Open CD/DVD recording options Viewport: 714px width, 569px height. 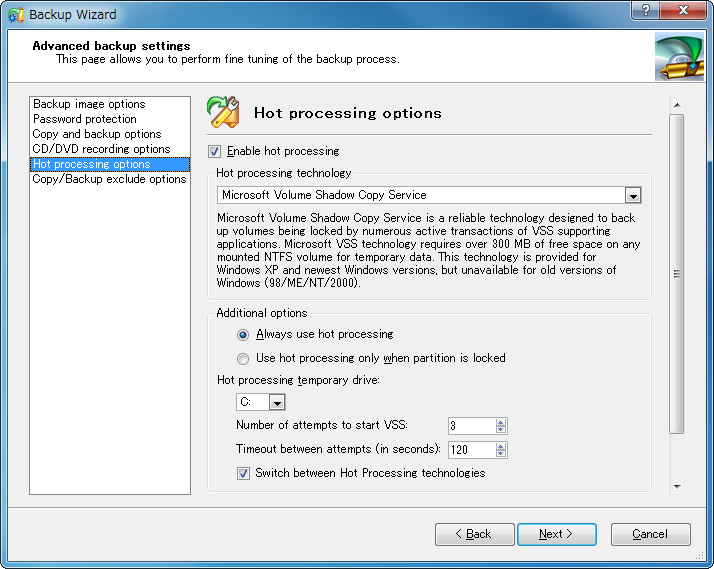click(101, 149)
